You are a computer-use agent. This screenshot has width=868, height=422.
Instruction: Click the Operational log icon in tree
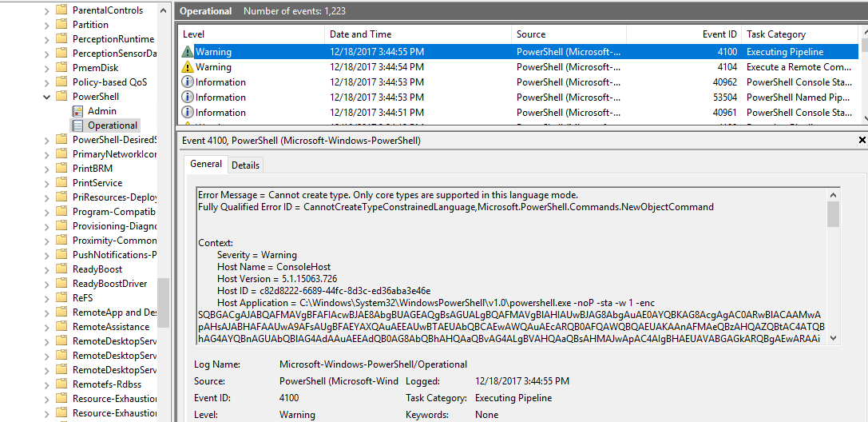77,125
